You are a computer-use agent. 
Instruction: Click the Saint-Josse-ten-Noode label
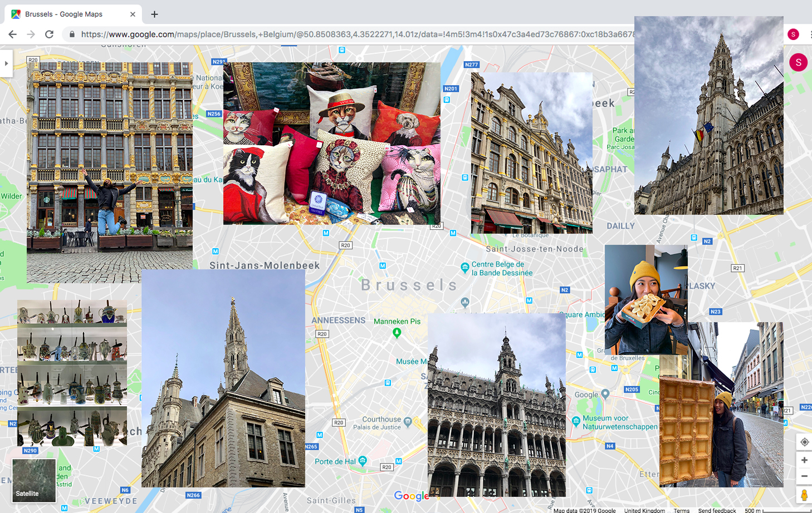(x=535, y=249)
